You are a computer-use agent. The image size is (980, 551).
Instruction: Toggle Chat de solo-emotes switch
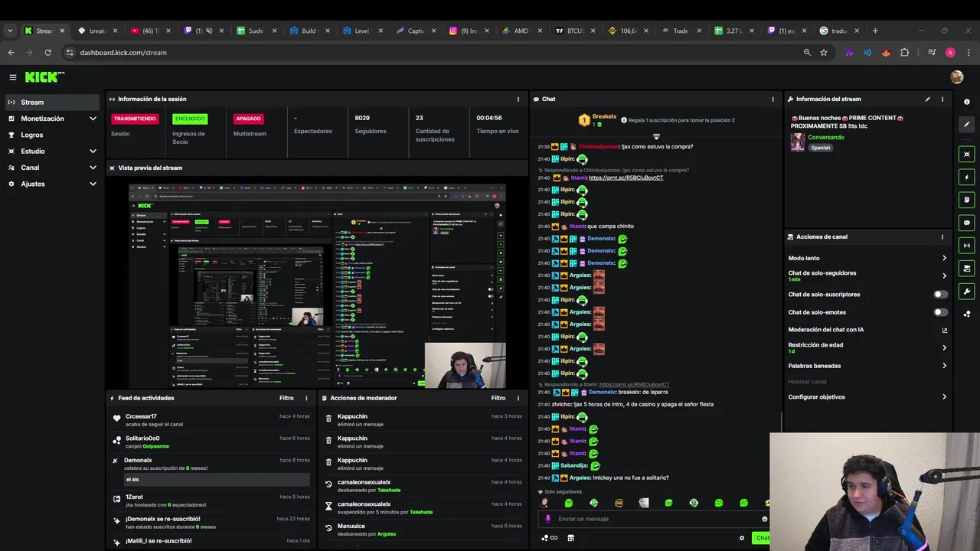[x=940, y=312]
